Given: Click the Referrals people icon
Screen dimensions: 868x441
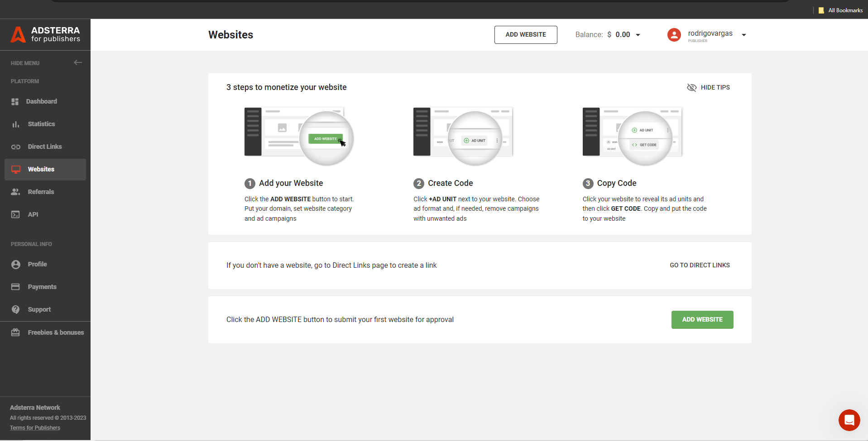Looking at the screenshot, I should (16, 192).
